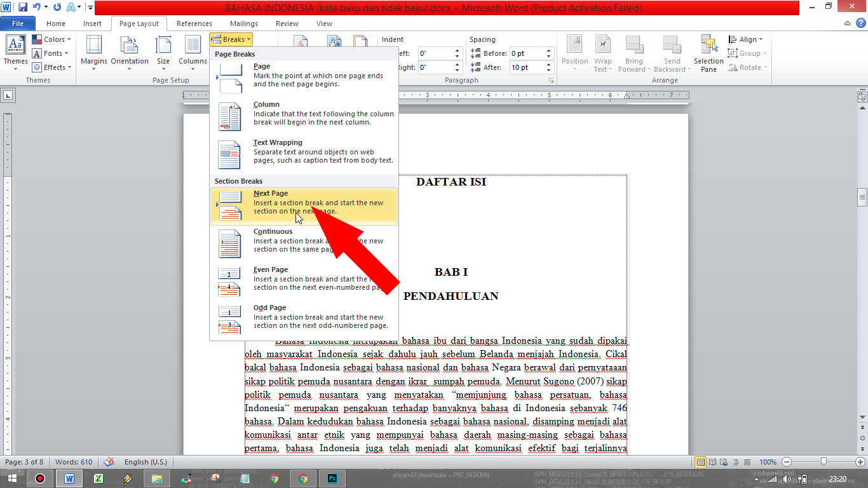Click the Page 3 of 8 indicator
The height and width of the screenshot is (488, 868).
(25, 462)
